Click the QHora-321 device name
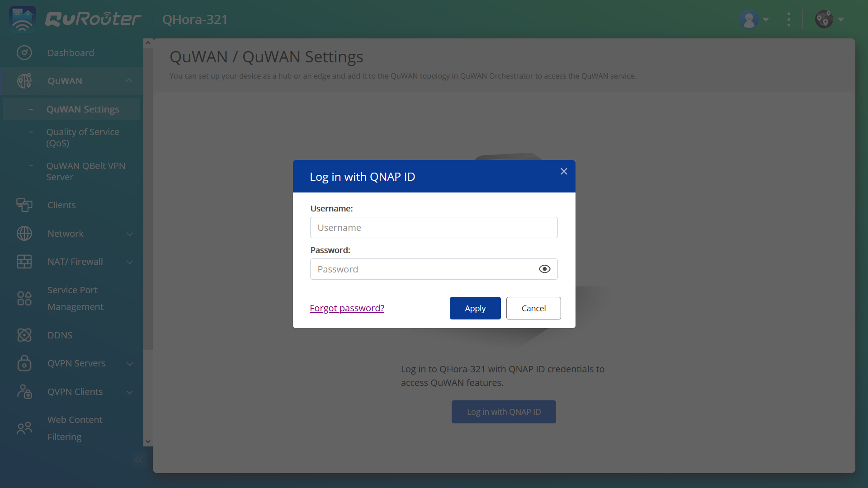The height and width of the screenshot is (488, 868). pyautogui.click(x=195, y=19)
